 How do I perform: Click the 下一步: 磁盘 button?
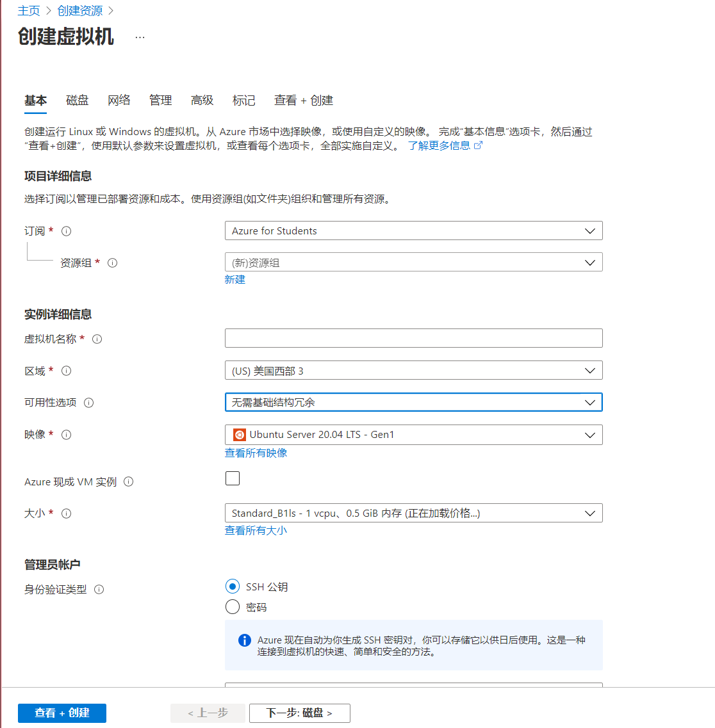click(x=300, y=713)
